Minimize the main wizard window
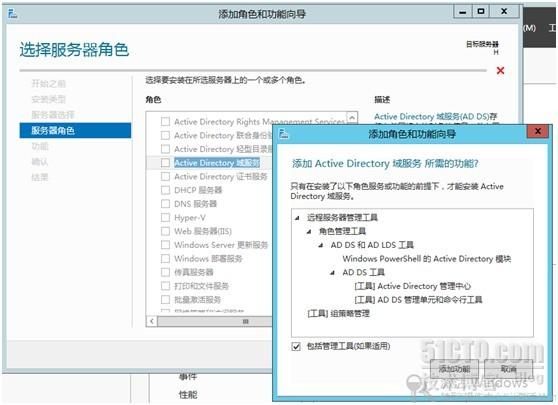Screen dimensions: 558x405 [463, 12]
